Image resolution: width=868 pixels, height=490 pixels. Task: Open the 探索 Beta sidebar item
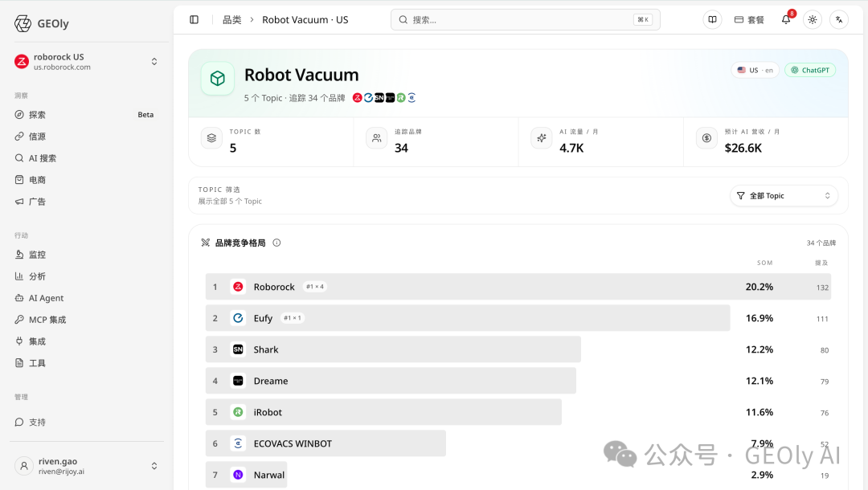(85, 115)
